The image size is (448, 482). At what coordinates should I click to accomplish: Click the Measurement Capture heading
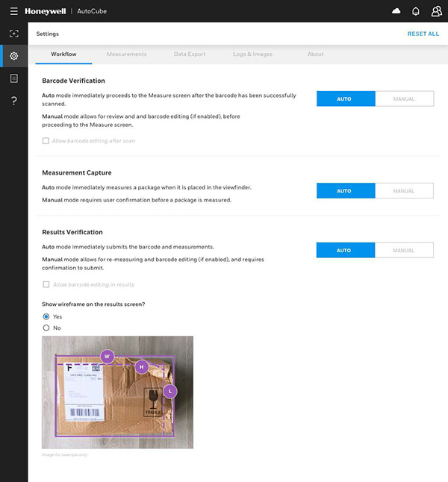pos(77,173)
